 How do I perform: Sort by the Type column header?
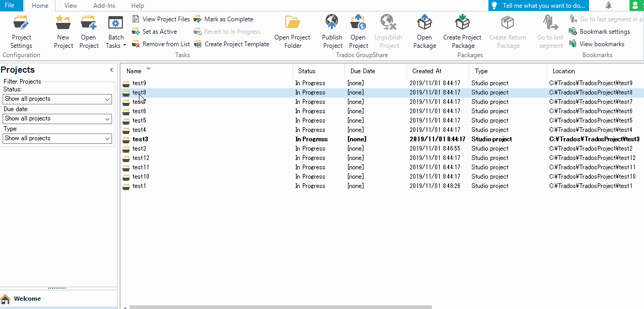508,71
